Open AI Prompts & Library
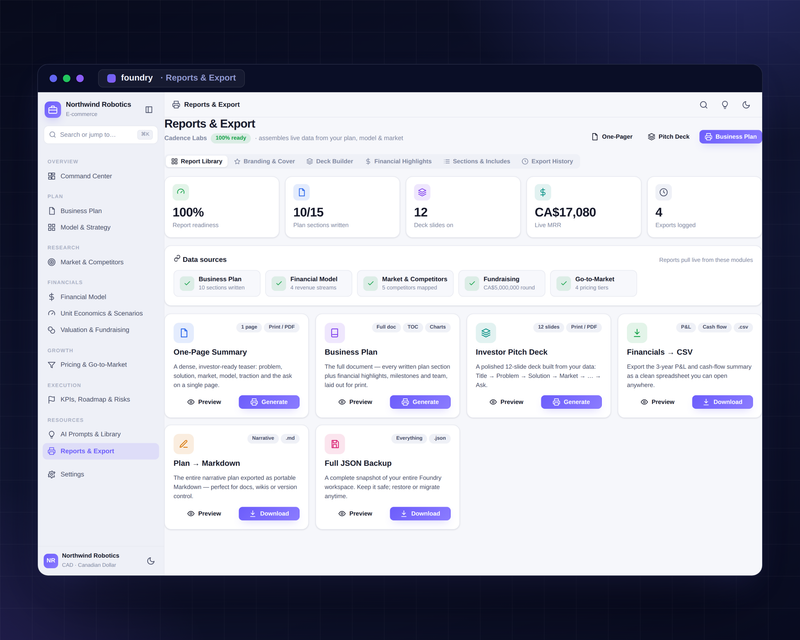Viewport: 800px width, 640px height. point(101,434)
